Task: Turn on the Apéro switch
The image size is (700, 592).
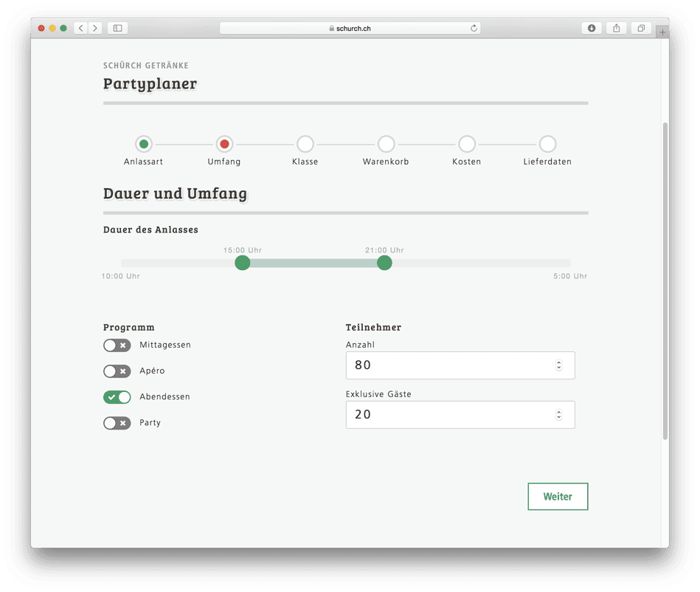Action: 117,371
